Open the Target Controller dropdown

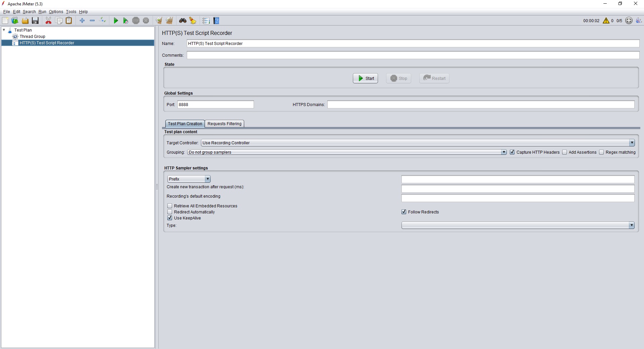click(x=418, y=143)
